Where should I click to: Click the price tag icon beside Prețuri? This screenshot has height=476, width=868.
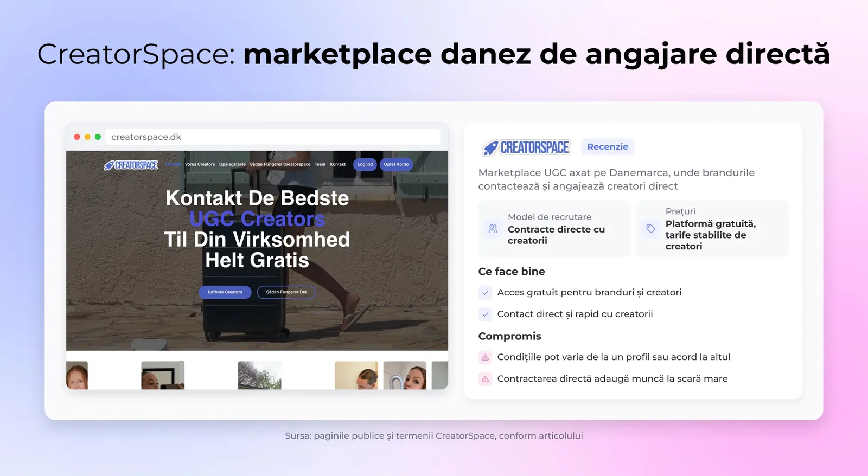pos(650,229)
